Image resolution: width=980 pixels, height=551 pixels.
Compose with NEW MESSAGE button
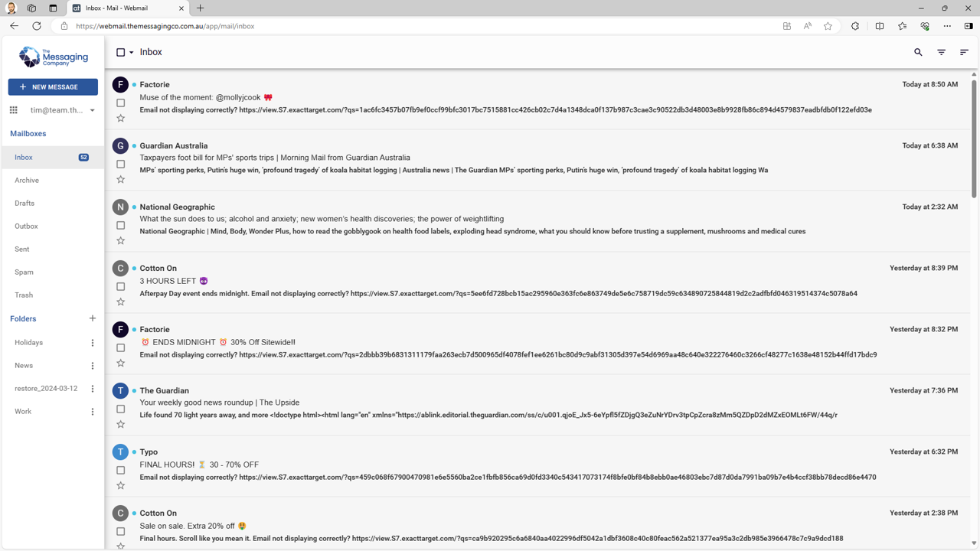tap(53, 87)
